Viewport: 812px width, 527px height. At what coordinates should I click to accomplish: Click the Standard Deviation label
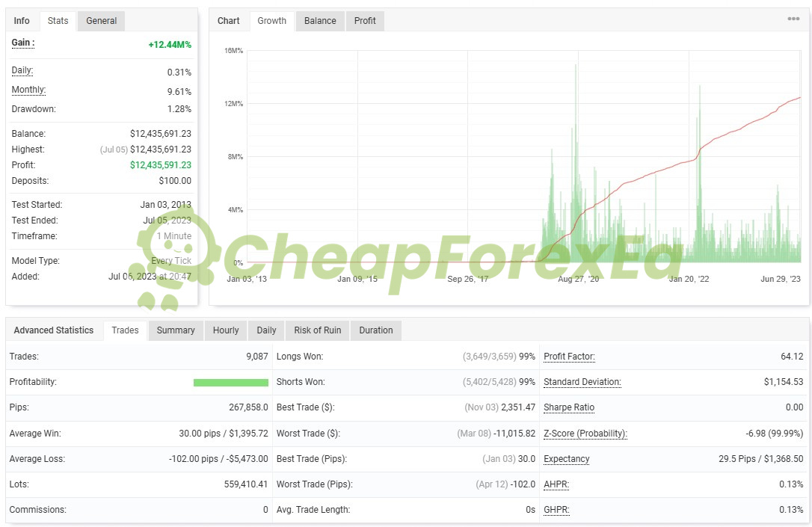pyautogui.click(x=582, y=382)
